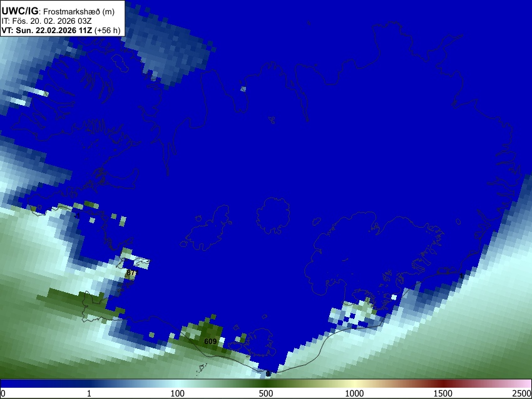Click the '9' value label at the south coast
The width and height of the screenshot is (532, 399).
(x=268, y=374)
